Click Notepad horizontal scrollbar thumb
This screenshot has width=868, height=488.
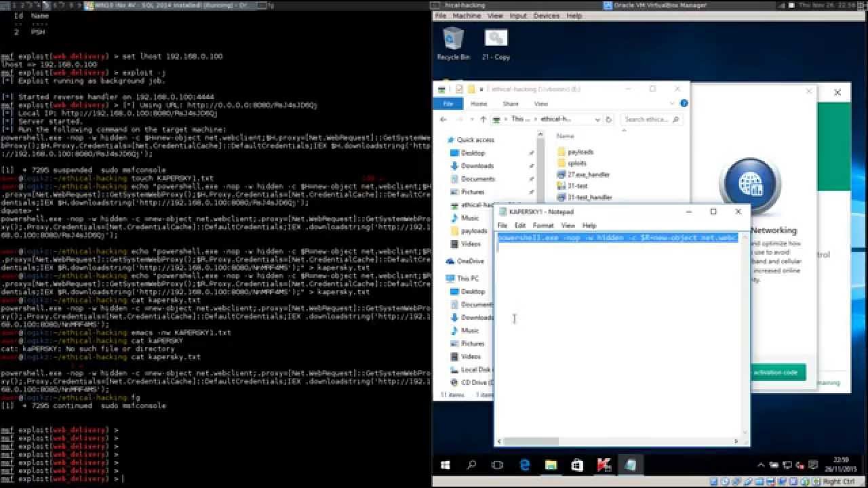(531, 441)
